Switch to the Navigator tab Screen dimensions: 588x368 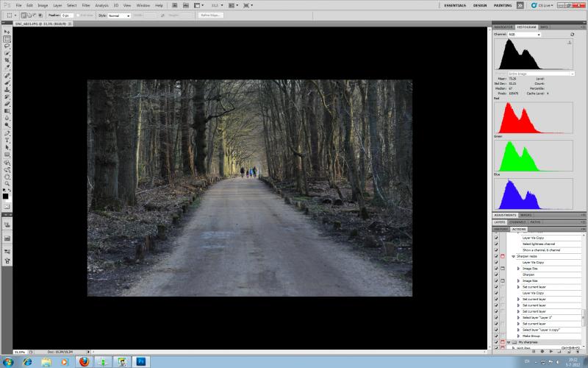(x=503, y=27)
